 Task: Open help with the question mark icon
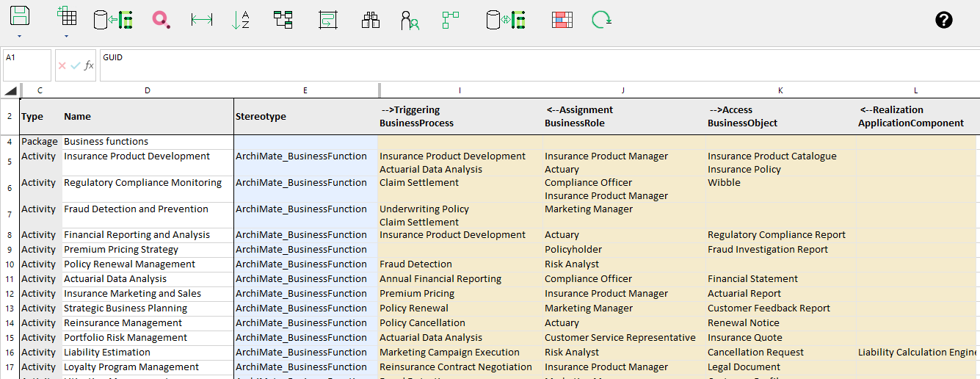(944, 20)
